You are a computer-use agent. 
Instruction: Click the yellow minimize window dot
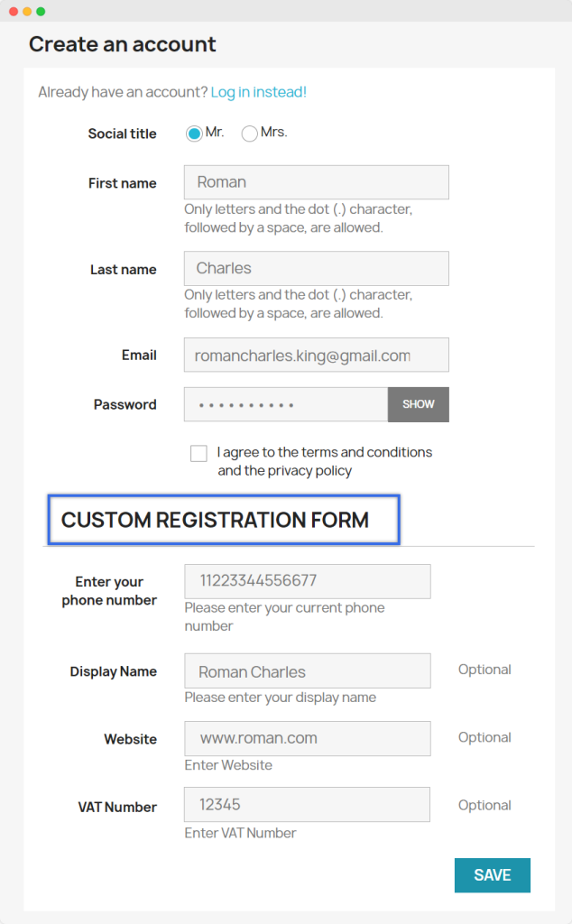tap(27, 11)
